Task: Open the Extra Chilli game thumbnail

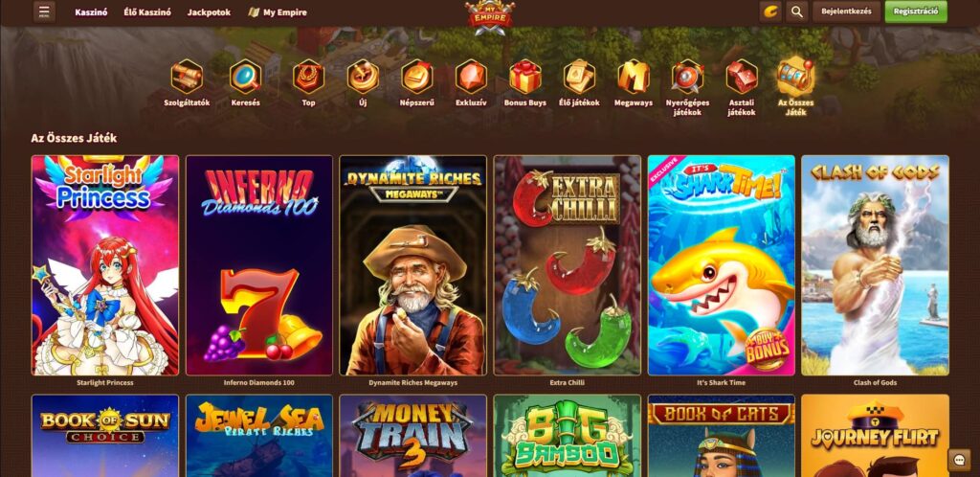Action: point(568,265)
